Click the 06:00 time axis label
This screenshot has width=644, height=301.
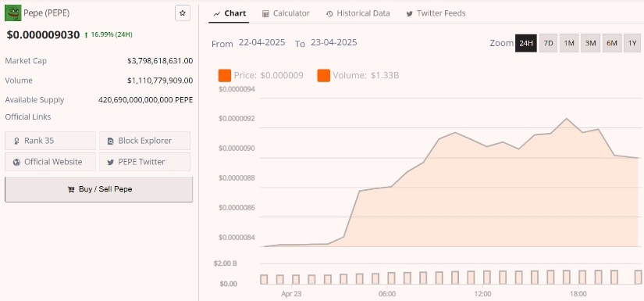pos(387,295)
